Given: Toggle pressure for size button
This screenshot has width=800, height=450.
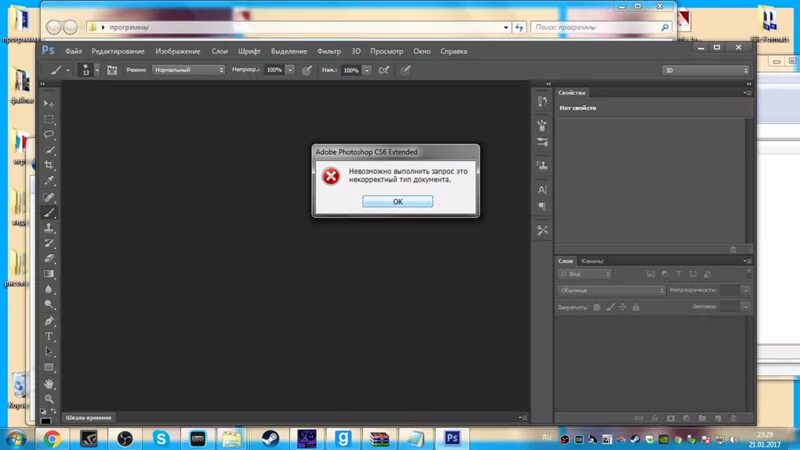Looking at the screenshot, I should click(406, 70).
